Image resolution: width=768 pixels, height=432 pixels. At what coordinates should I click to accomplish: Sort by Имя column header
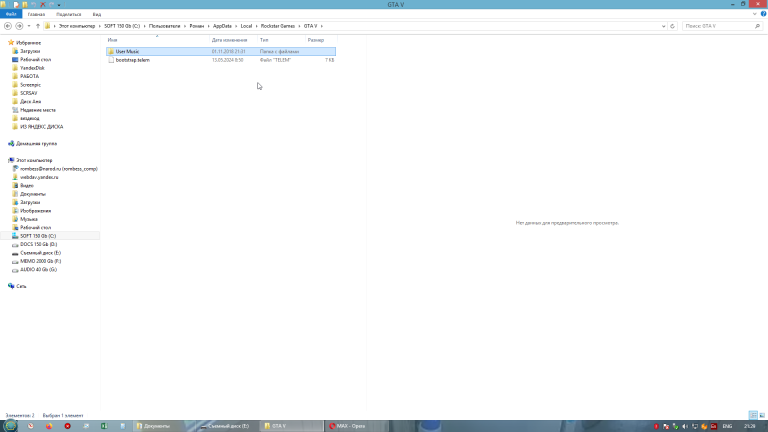click(157, 40)
